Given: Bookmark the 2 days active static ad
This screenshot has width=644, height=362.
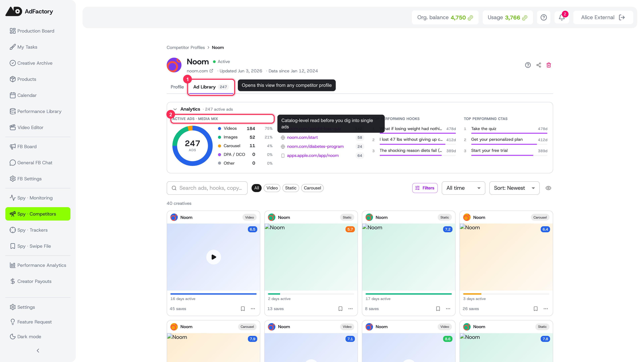Looking at the screenshot, I should coord(340,309).
